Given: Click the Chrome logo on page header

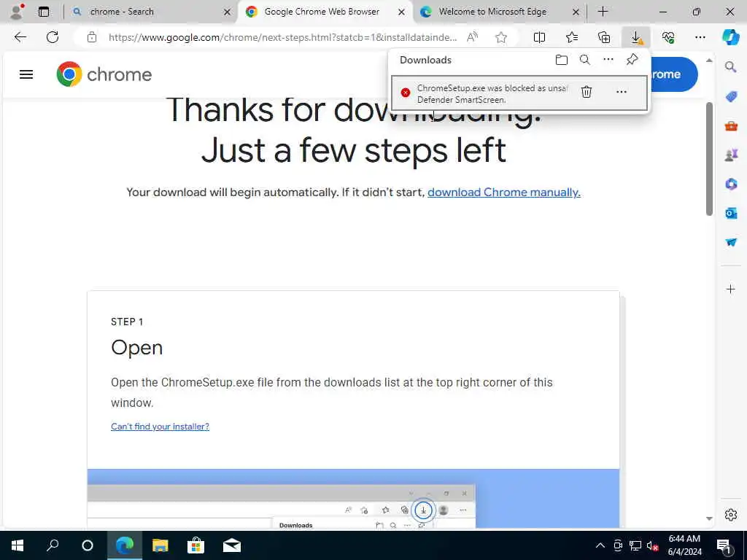Looking at the screenshot, I should [x=104, y=74].
